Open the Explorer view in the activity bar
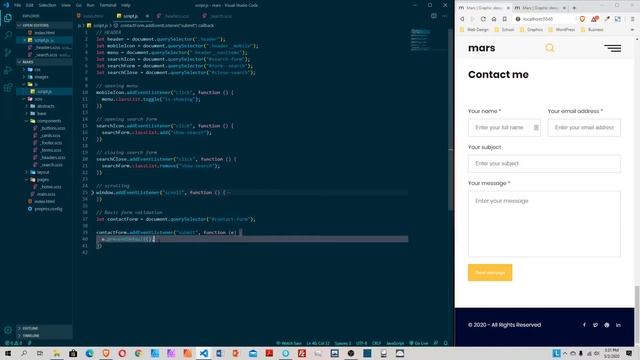This screenshot has height=360, width=640. [8, 18]
